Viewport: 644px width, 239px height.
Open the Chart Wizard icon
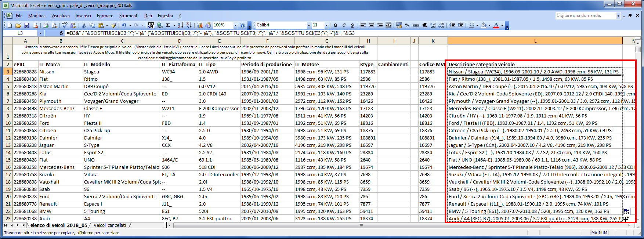tap(200, 25)
